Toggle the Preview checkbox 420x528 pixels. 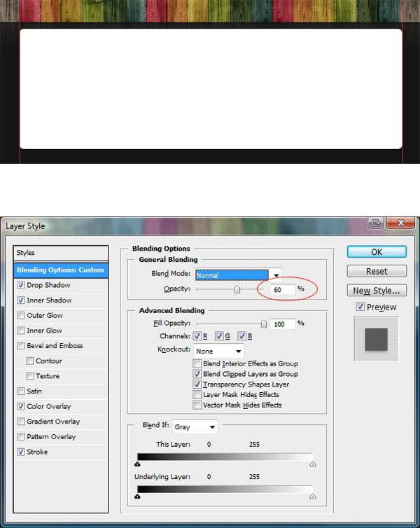360,307
